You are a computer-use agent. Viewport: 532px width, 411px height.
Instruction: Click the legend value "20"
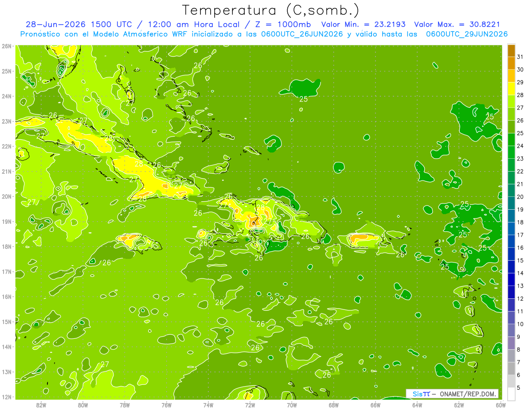pyautogui.click(x=520, y=197)
